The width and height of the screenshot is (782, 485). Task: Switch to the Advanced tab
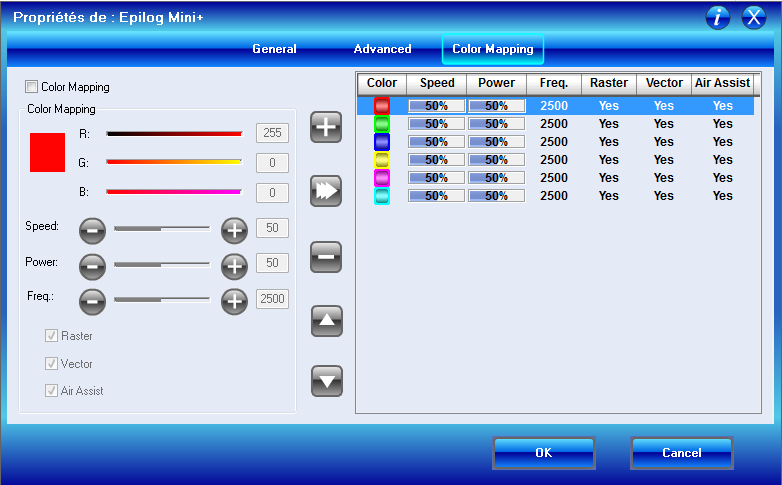pos(383,49)
